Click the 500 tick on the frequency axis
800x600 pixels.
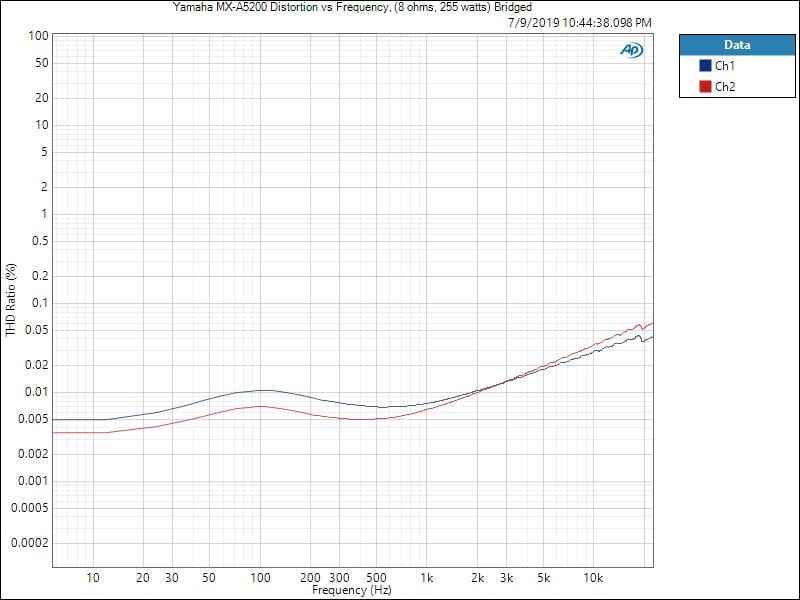coord(376,578)
